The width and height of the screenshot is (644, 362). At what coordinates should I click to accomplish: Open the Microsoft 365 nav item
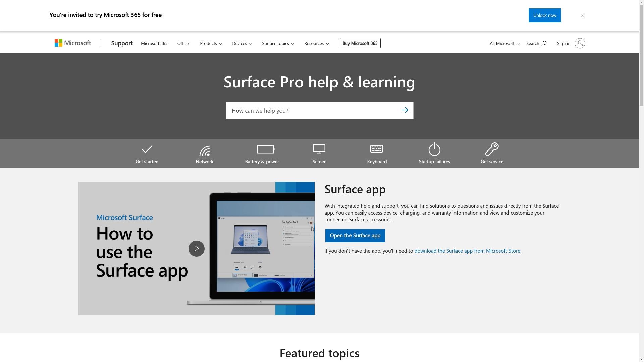click(154, 43)
